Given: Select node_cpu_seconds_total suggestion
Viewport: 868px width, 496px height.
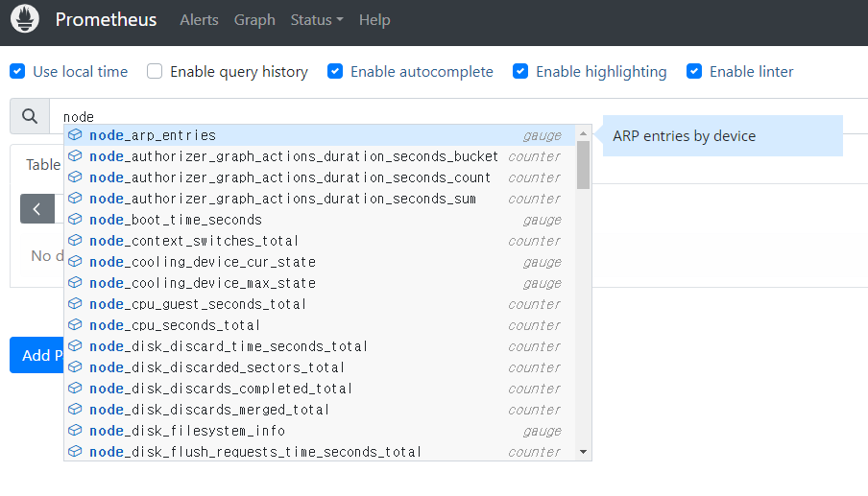Looking at the screenshot, I should (x=320, y=324).
